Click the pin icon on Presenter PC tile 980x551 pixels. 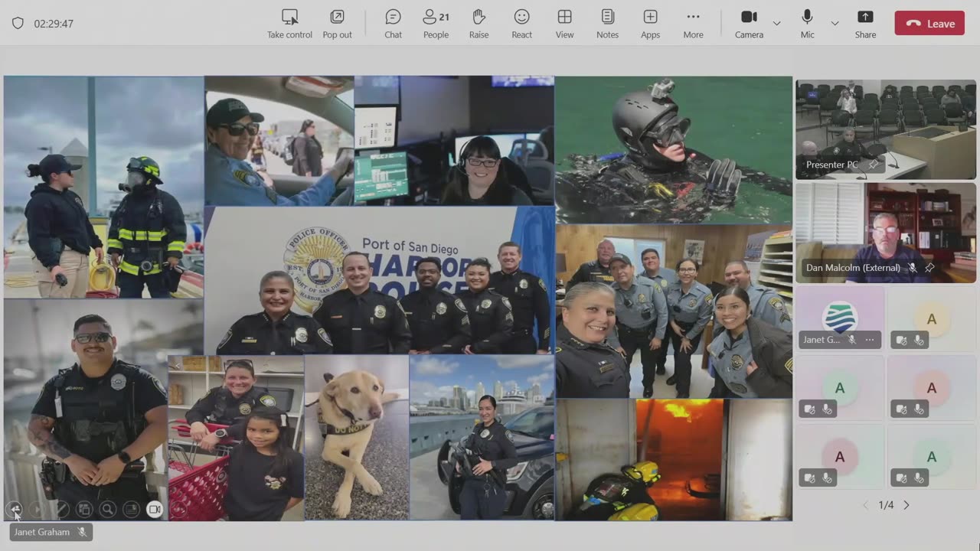click(x=873, y=165)
